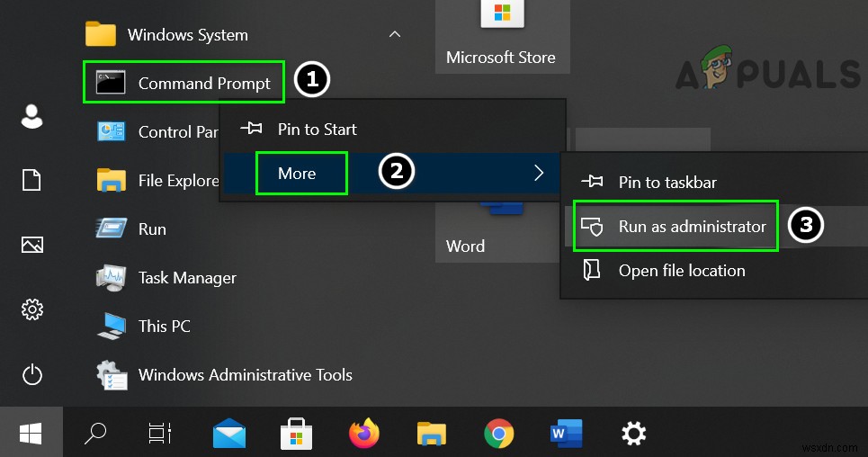Screen dimensions: 868x457
Task: Open Settings gear on taskbar
Action: (x=633, y=435)
